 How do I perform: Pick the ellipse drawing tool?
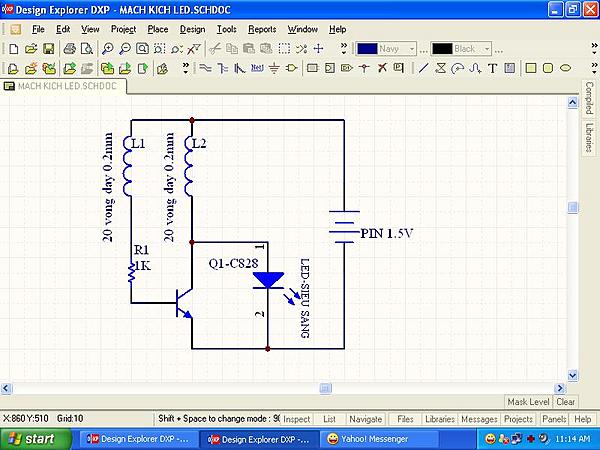coord(564,68)
